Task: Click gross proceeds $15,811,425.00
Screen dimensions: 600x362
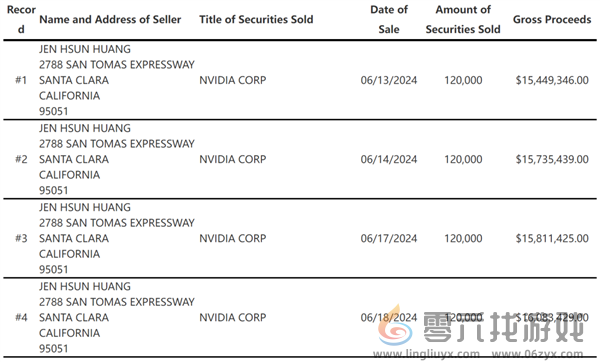Action: [552, 239]
